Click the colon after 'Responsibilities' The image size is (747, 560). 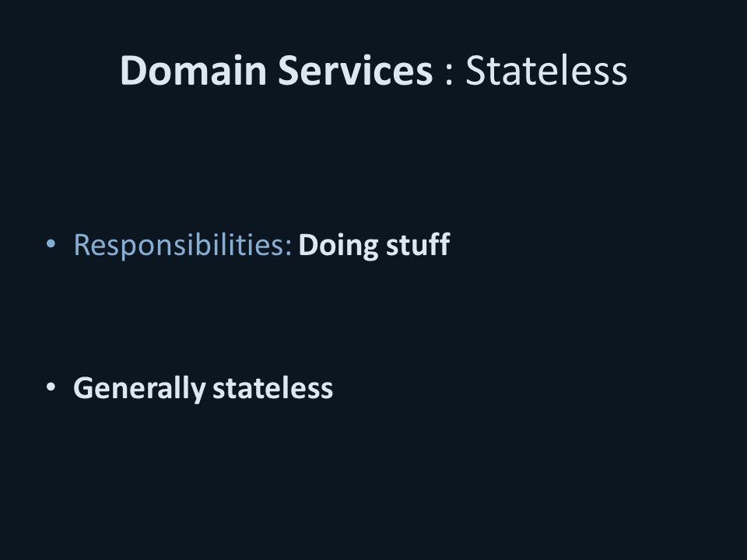288,249
